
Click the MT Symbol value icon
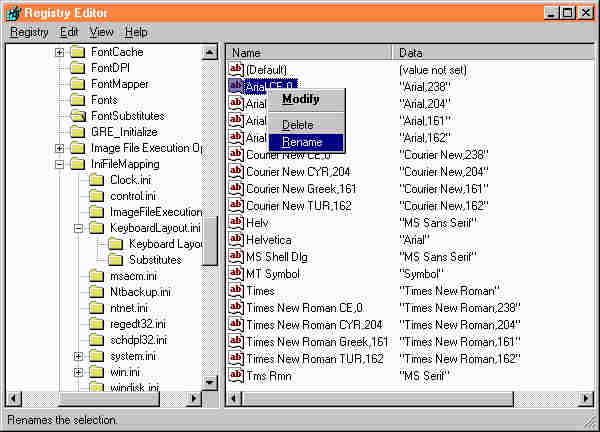coord(236,274)
